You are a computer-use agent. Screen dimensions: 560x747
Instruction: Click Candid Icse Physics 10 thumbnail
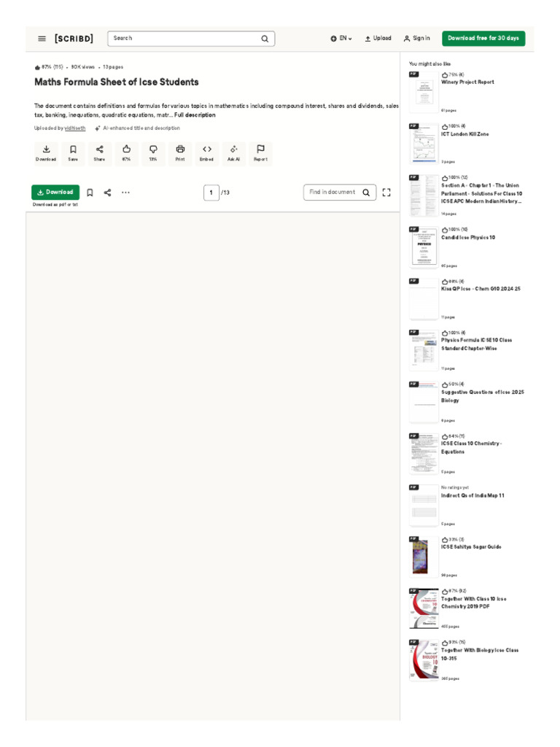[424, 247]
